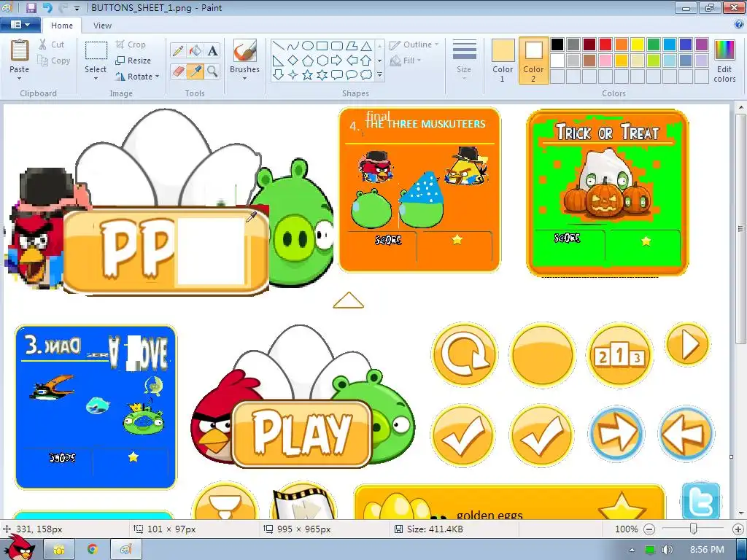Image resolution: width=747 pixels, height=560 pixels.
Task: Click the zoom in plus button
Action: (x=738, y=529)
